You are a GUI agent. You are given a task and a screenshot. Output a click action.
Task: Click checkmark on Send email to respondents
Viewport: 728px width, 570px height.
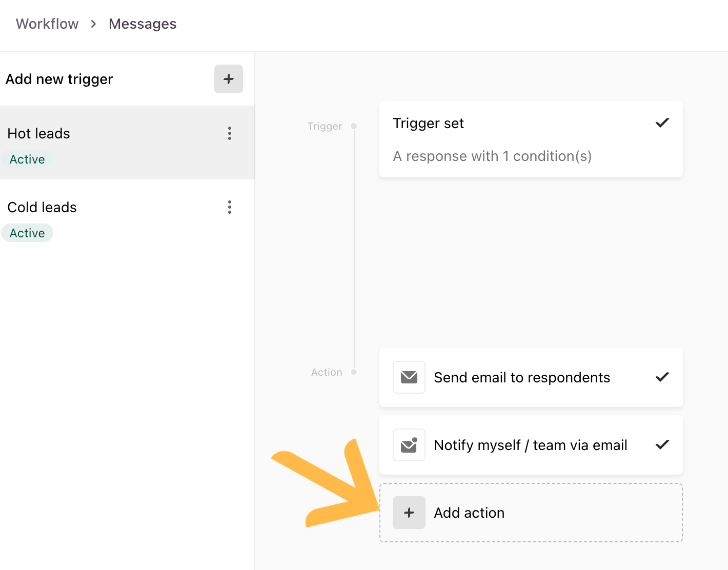(x=662, y=377)
